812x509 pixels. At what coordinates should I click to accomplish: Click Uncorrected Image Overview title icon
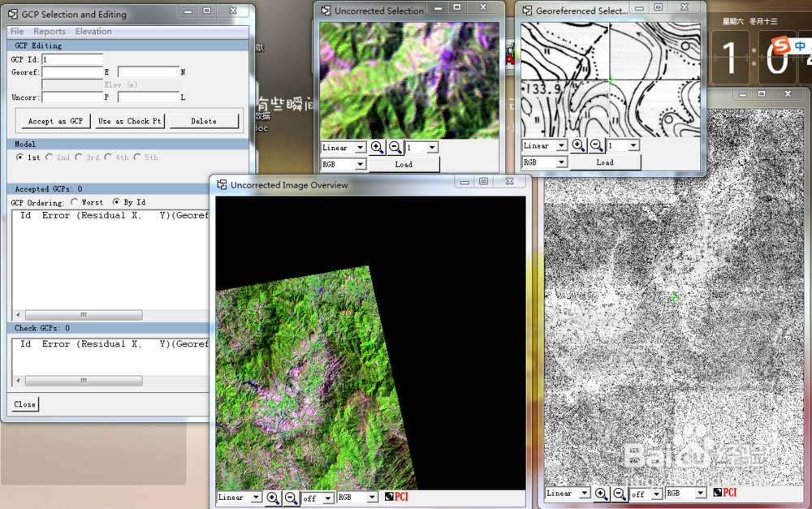coord(222,185)
